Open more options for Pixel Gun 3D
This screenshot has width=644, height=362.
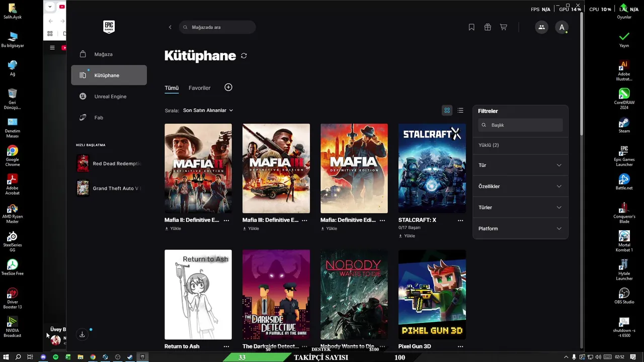460,346
